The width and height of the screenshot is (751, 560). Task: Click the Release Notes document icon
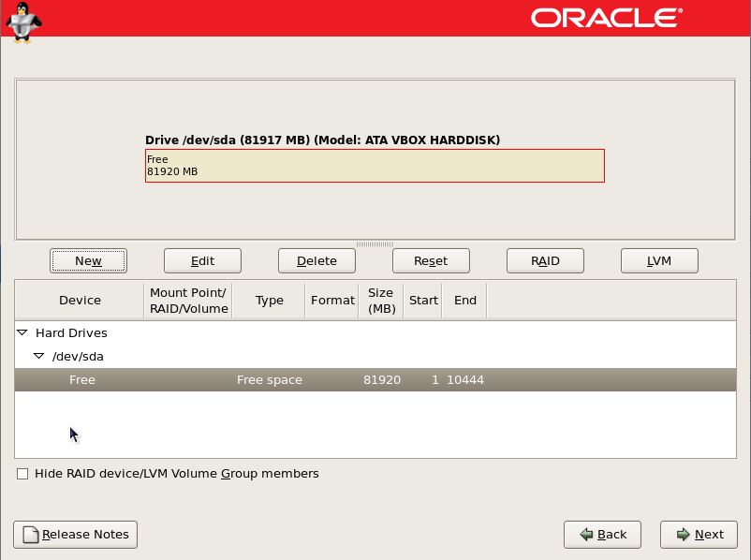click(x=31, y=535)
